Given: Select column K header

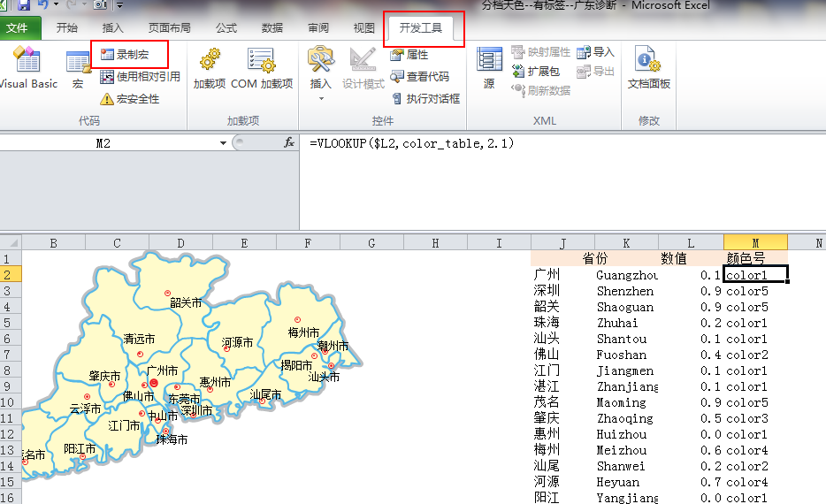Looking at the screenshot, I should click(x=626, y=243).
